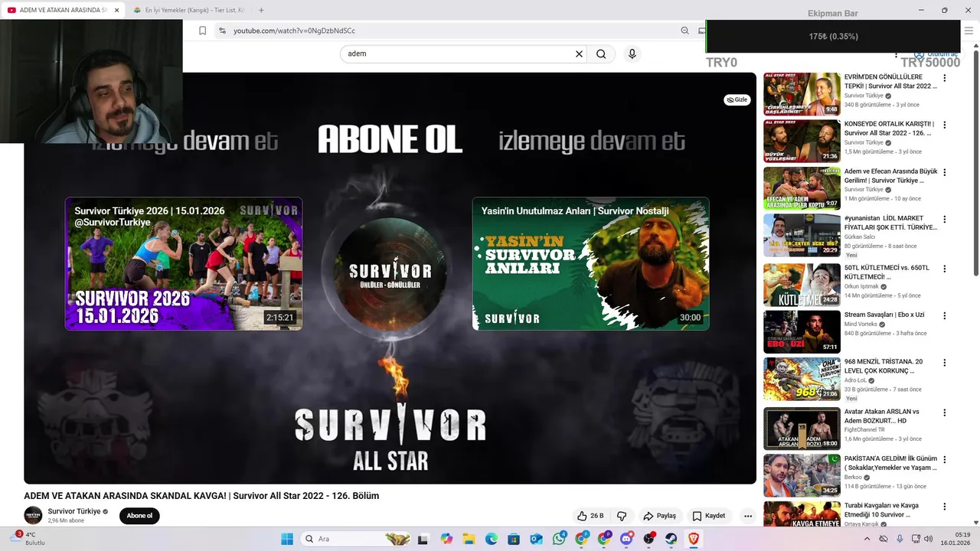Image resolution: width=980 pixels, height=551 pixels.
Task: Open Discord from the taskbar
Action: 626,539
